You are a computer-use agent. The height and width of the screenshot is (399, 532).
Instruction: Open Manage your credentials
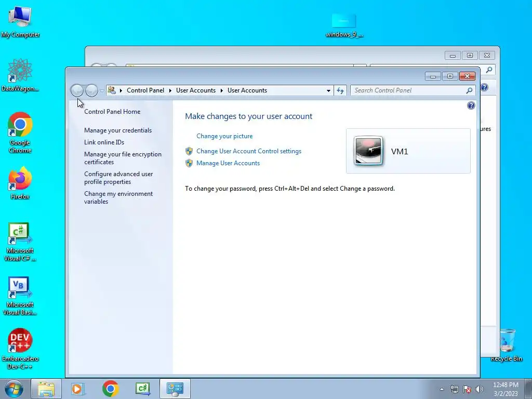[118, 130]
